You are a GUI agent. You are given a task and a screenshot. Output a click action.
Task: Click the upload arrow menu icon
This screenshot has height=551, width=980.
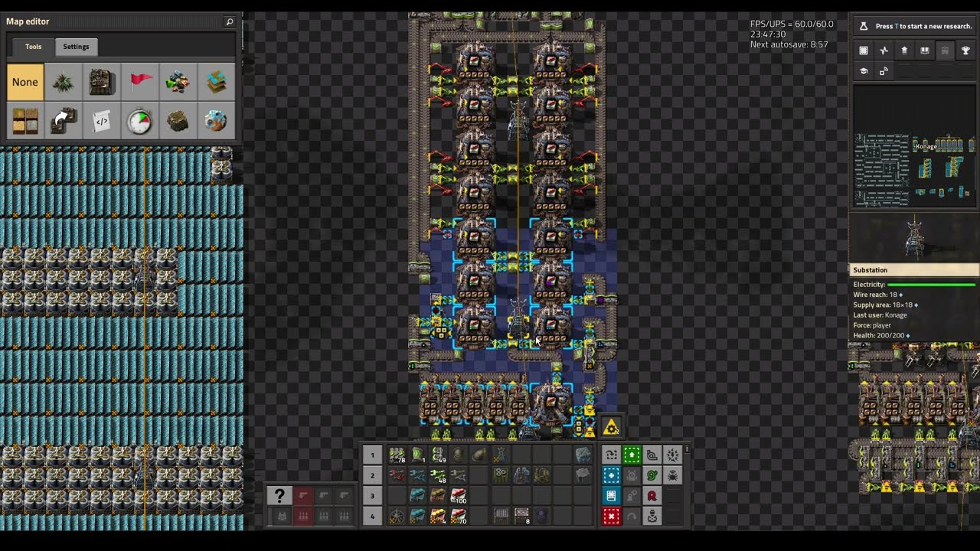pyautogui.click(x=904, y=51)
